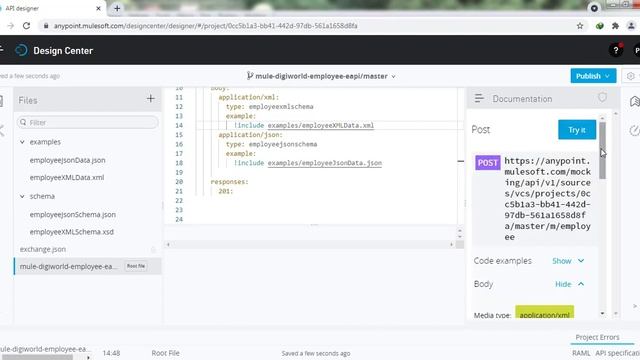Click the Try it button
The width and height of the screenshot is (640, 360).
tap(577, 130)
